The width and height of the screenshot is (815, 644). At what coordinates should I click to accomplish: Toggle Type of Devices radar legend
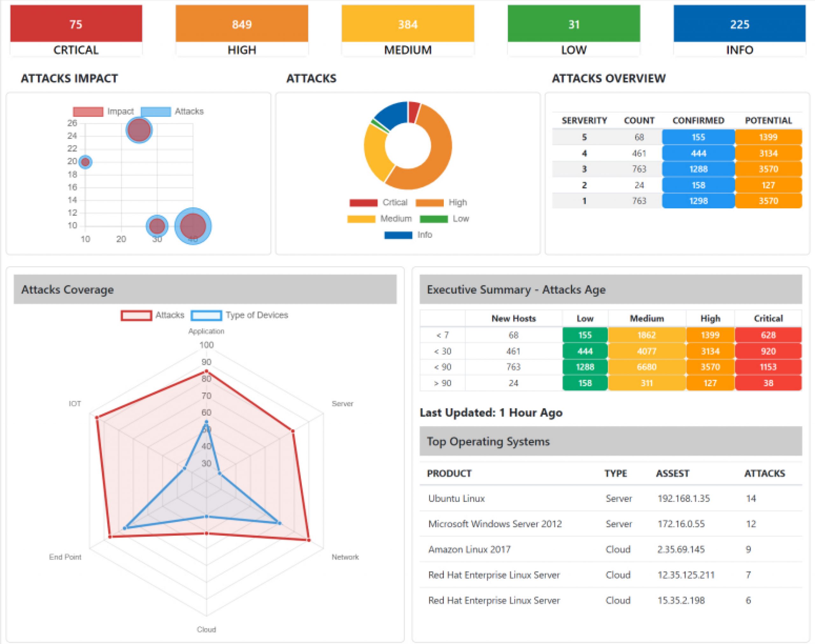(x=240, y=315)
